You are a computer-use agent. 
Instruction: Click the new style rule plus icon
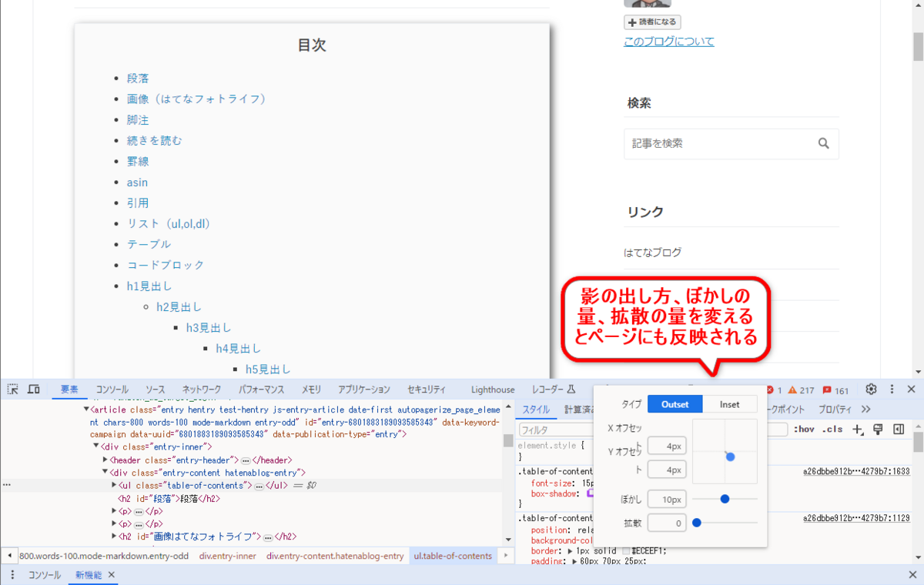(x=859, y=430)
